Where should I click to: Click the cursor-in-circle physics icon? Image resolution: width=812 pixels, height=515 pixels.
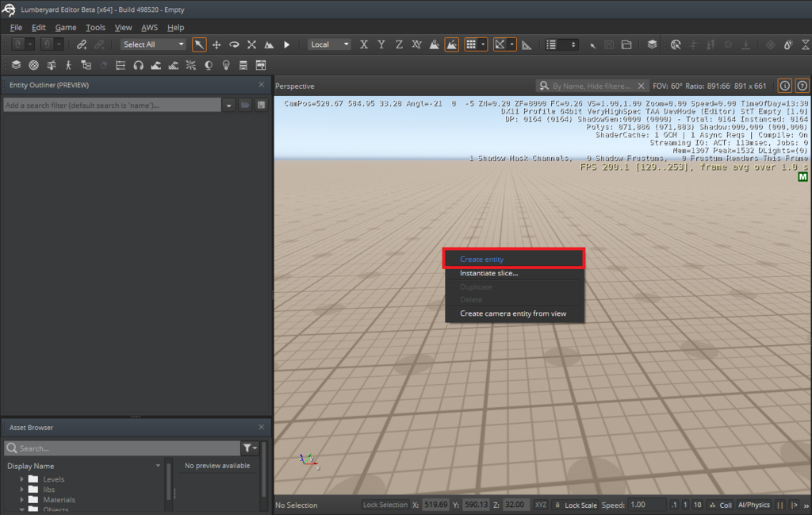(x=676, y=44)
